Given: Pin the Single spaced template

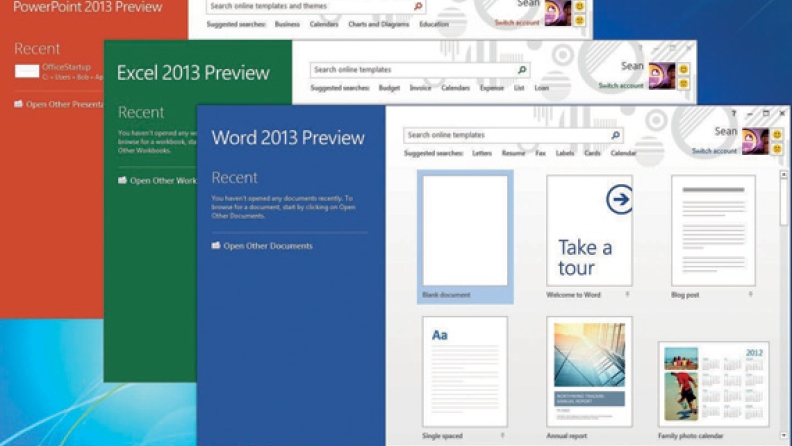Looking at the screenshot, I should tap(503, 435).
